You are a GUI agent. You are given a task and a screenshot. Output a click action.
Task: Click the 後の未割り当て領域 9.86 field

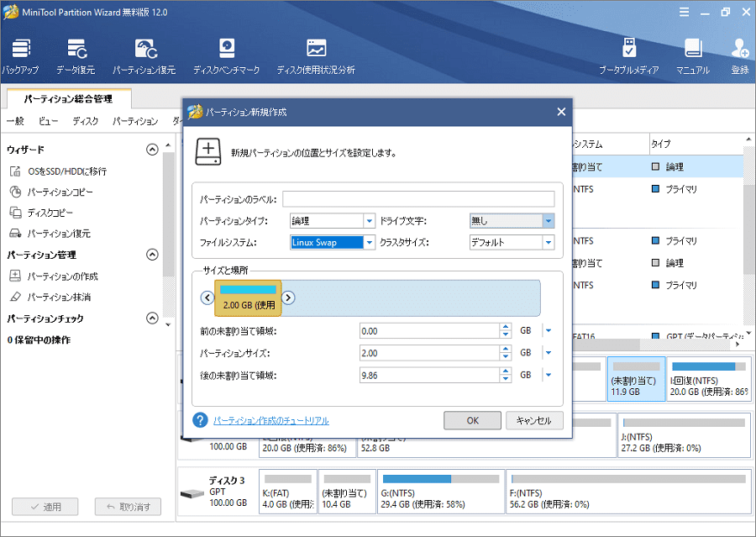click(430, 375)
